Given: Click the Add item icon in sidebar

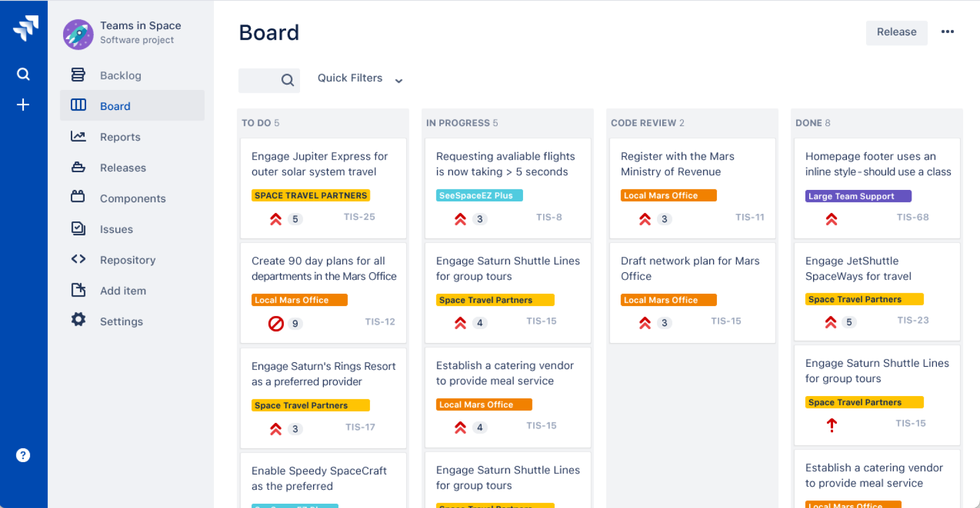Looking at the screenshot, I should [x=78, y=290].
